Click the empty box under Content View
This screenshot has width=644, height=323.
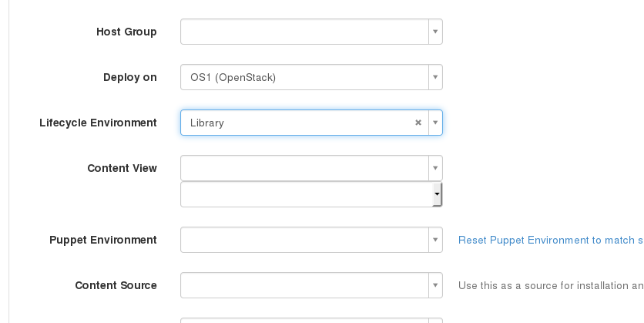[x=311, y=194]
